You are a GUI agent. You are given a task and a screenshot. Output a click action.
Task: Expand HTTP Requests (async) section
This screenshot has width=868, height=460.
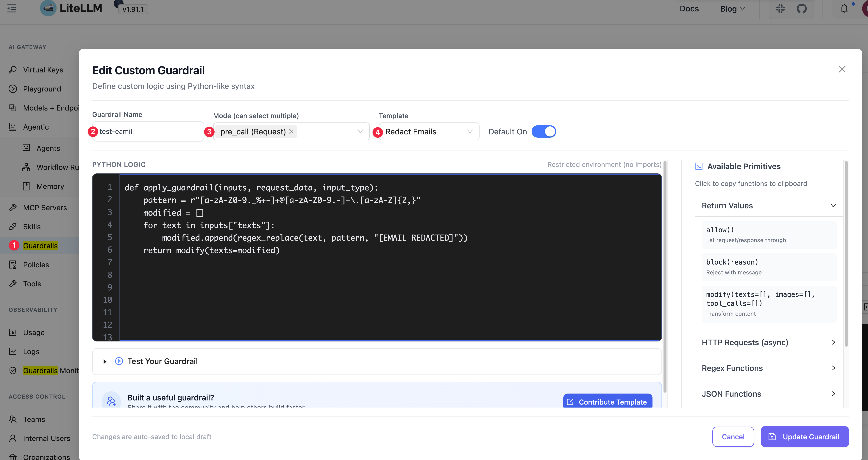click(769, 342)
